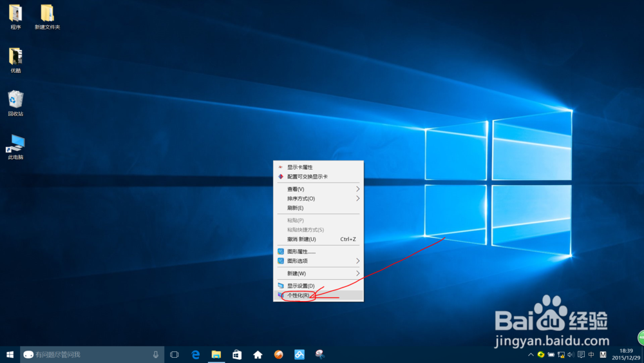This screenshot has height=363, width=644.
Task: Open the Windows Store taskbar icon
Action: click(x=237, y=355)
